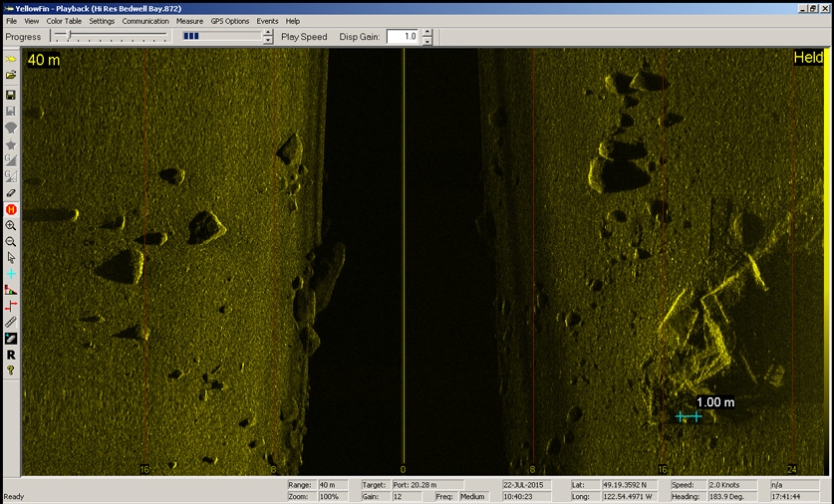Image resolution: width=834 pixels, height=504 pixels.
Task: Decrease play speed with down arrow
Action: [268, 41]
